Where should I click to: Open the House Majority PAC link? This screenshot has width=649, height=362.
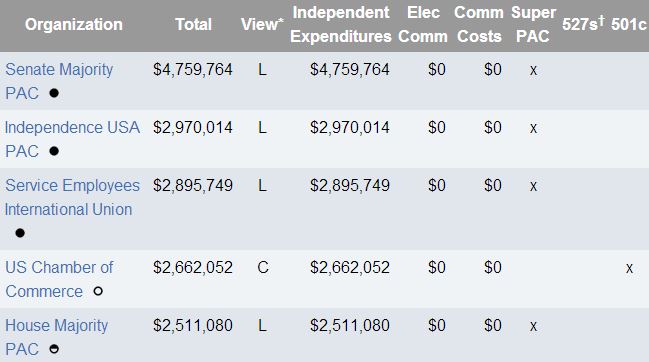pyautogui.click(x=56, y=337)
